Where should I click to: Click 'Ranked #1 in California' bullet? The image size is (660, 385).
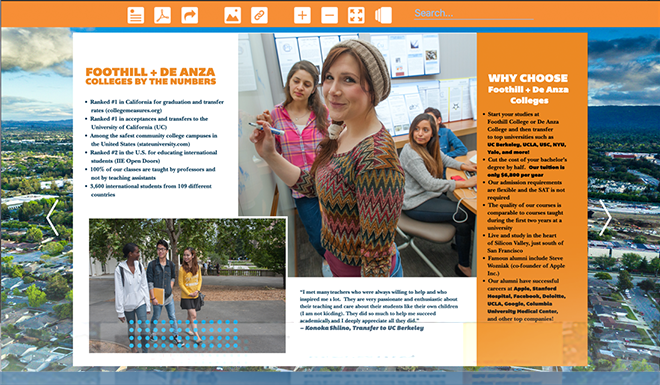pos(154,106)
